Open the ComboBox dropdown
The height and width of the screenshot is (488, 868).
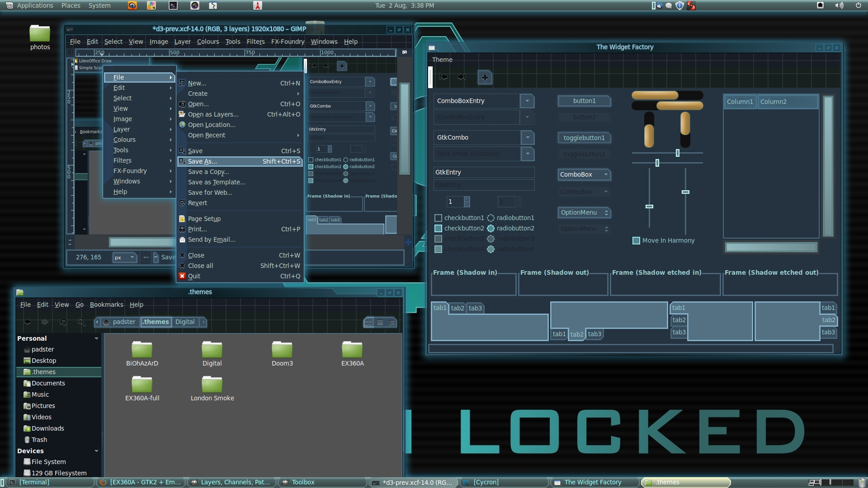point(584,174)
